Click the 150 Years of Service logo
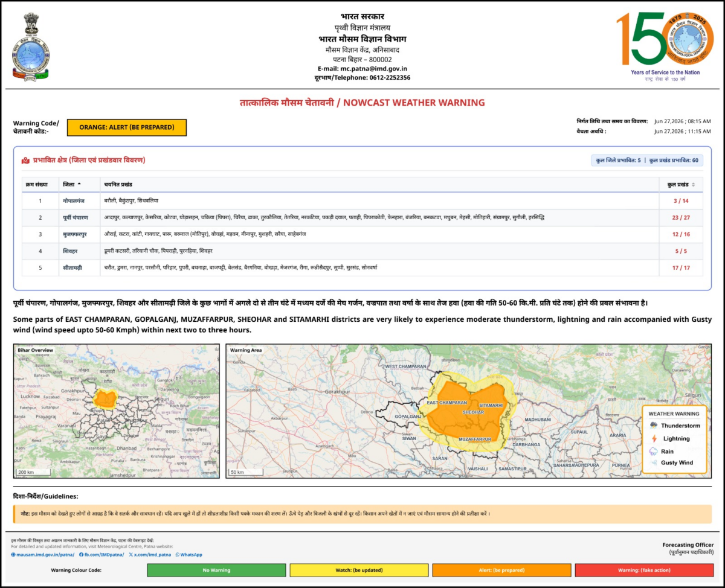 point(663,45)
